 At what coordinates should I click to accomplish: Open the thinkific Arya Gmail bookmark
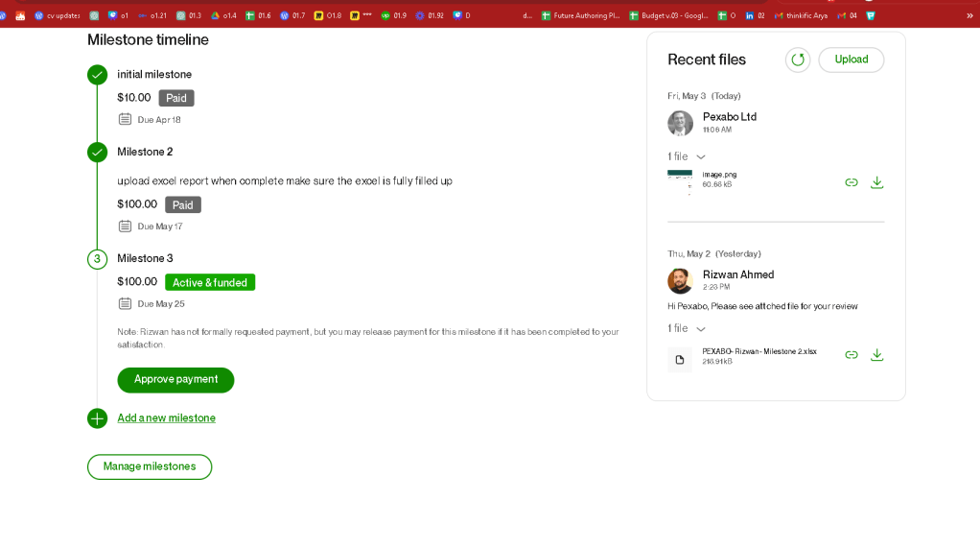(801, 15)
